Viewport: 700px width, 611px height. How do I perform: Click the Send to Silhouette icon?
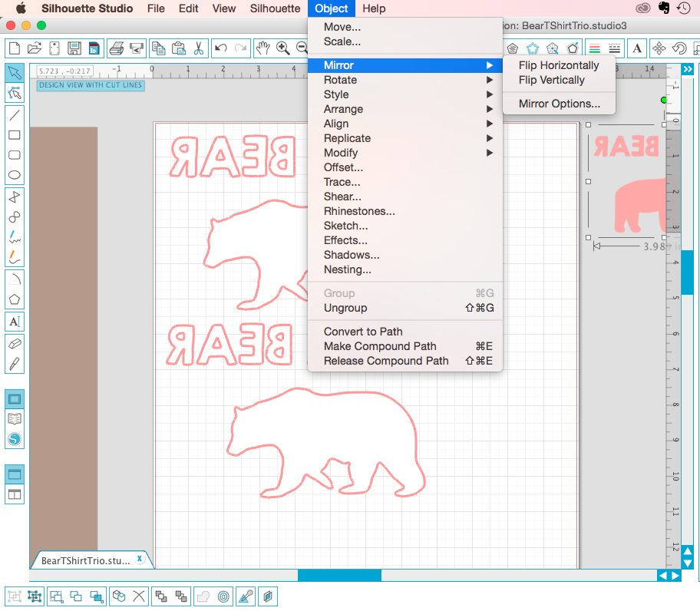[137, 48]
